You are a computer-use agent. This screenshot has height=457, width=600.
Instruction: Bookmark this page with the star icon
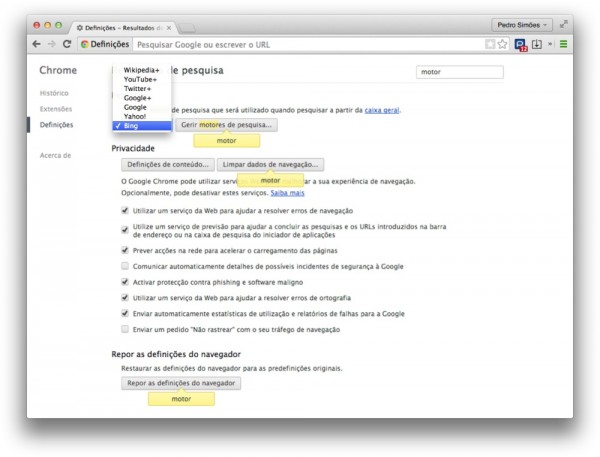502,44
